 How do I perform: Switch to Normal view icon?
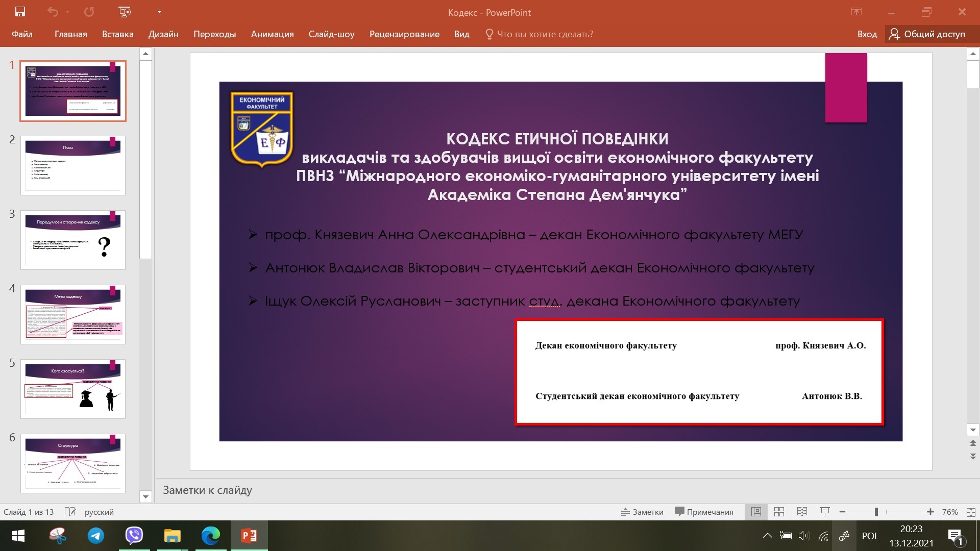(756, 512)
